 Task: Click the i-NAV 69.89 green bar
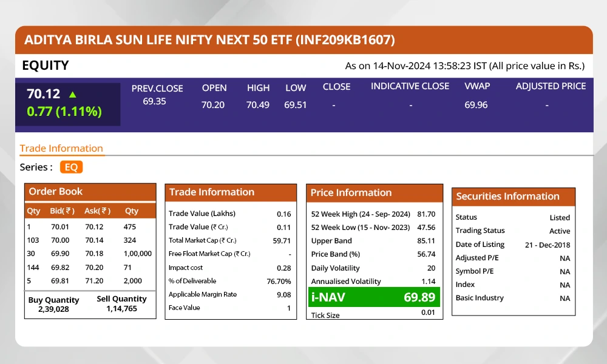point(374,297)
